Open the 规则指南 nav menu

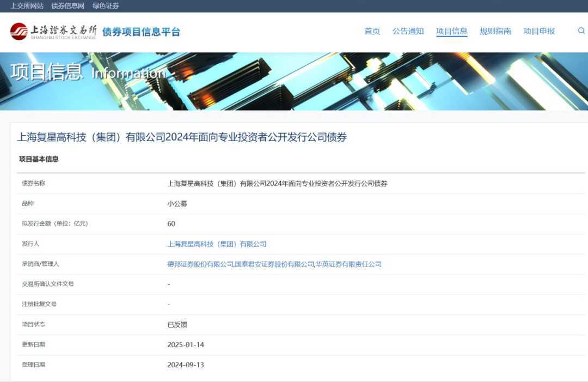[495, 31]
